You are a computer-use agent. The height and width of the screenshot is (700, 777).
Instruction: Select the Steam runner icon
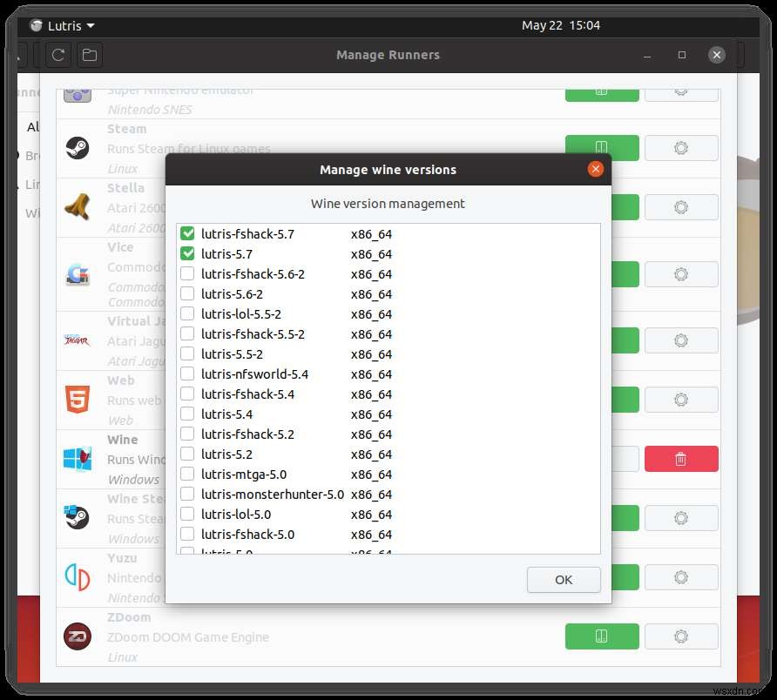coord(78,147)
